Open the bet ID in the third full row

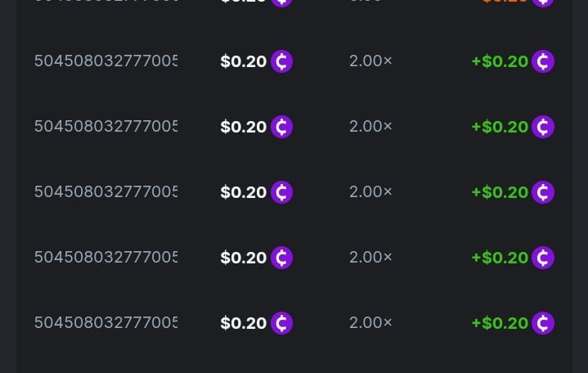[105, 192]
